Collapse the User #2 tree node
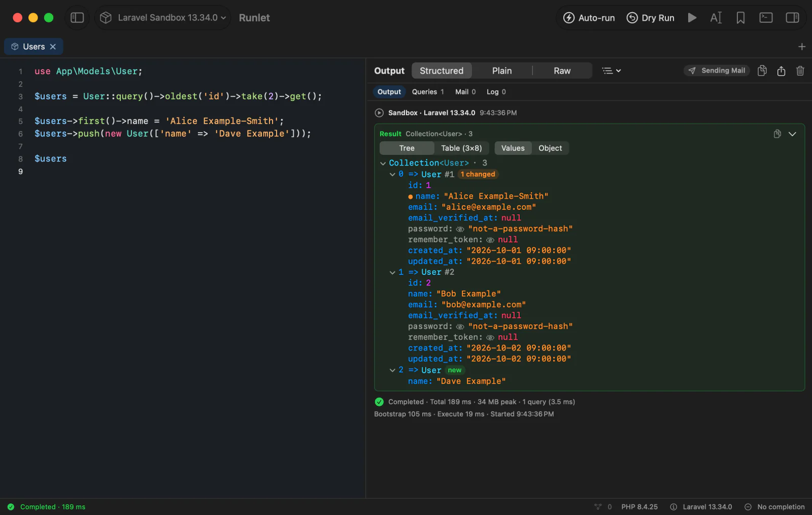This screenshot has height=515, width=812. pyautogui.click(x=392, y=273)
